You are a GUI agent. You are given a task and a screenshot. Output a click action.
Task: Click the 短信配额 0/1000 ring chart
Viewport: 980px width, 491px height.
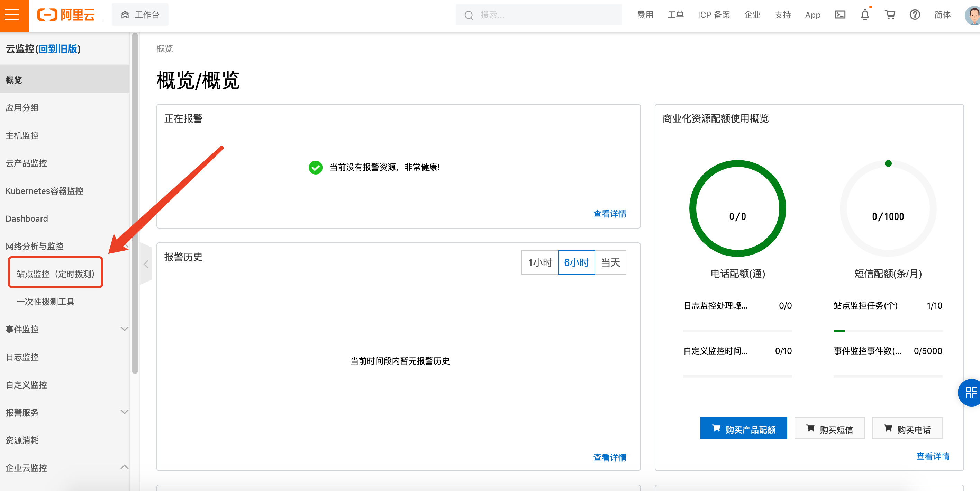pyautogui.click(x=888, y=208)
